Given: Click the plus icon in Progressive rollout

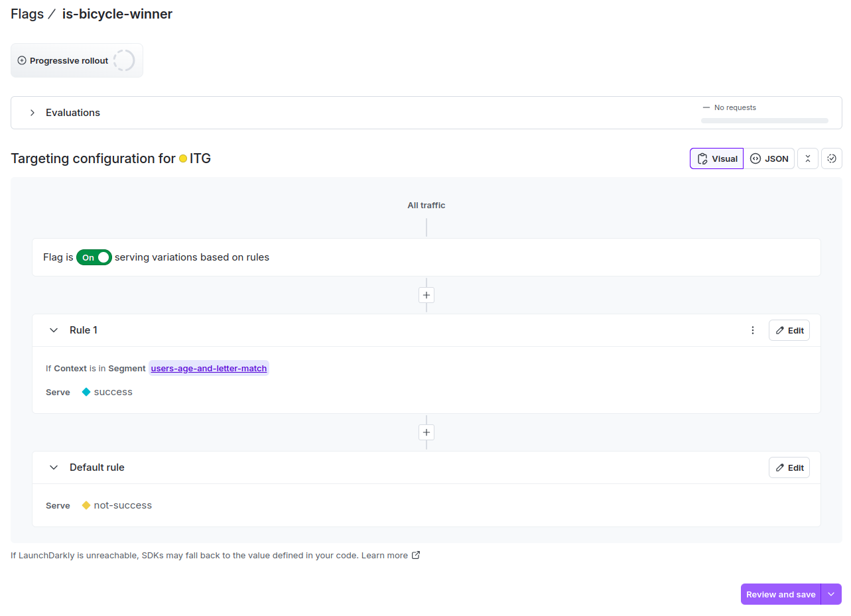Looking at the screenshot, I should [22, 60].
